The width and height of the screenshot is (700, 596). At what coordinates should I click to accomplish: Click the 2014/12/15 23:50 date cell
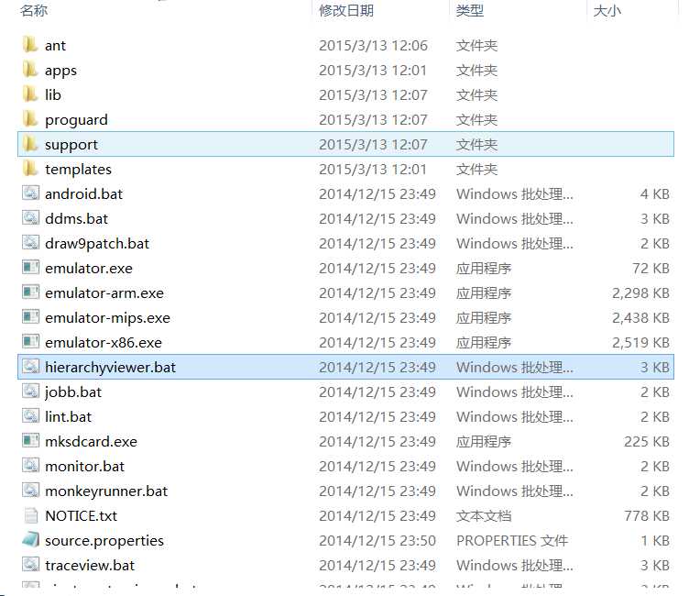pos(377,541)
